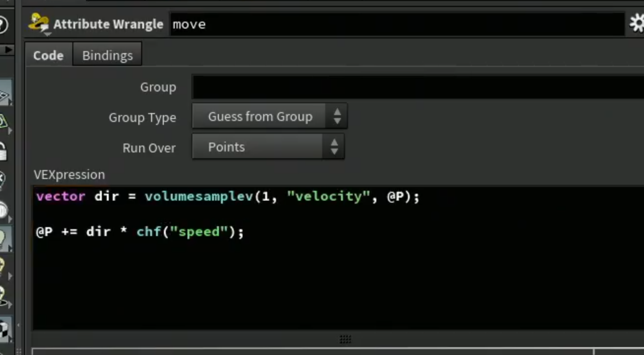Open the Group Type dropdown
This screenshot has height=355, width=644.
[270, 117]
